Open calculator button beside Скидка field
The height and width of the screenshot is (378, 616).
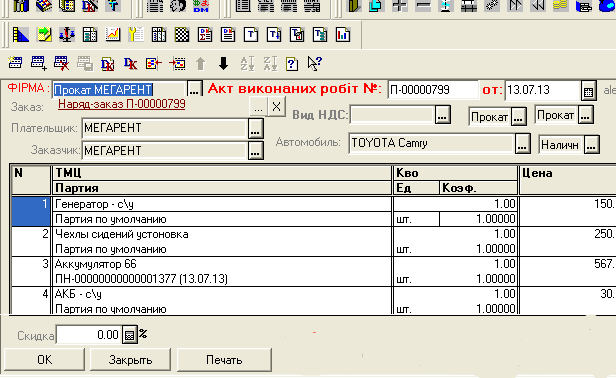[129, 335]
